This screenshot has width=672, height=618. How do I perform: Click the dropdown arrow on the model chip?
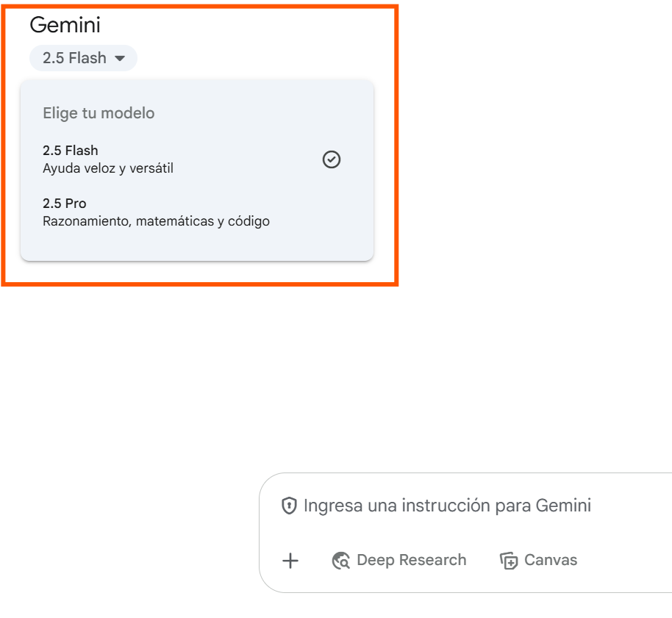[121, 58]
